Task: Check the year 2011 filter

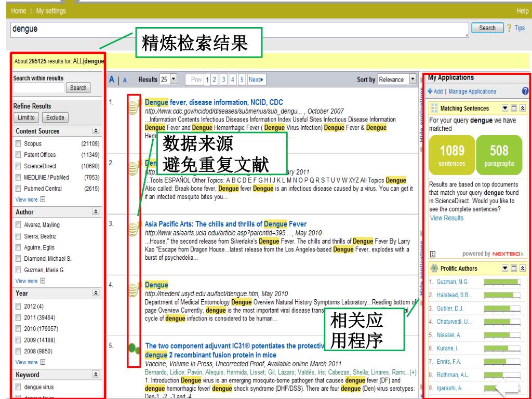Action: click(18, 317)
